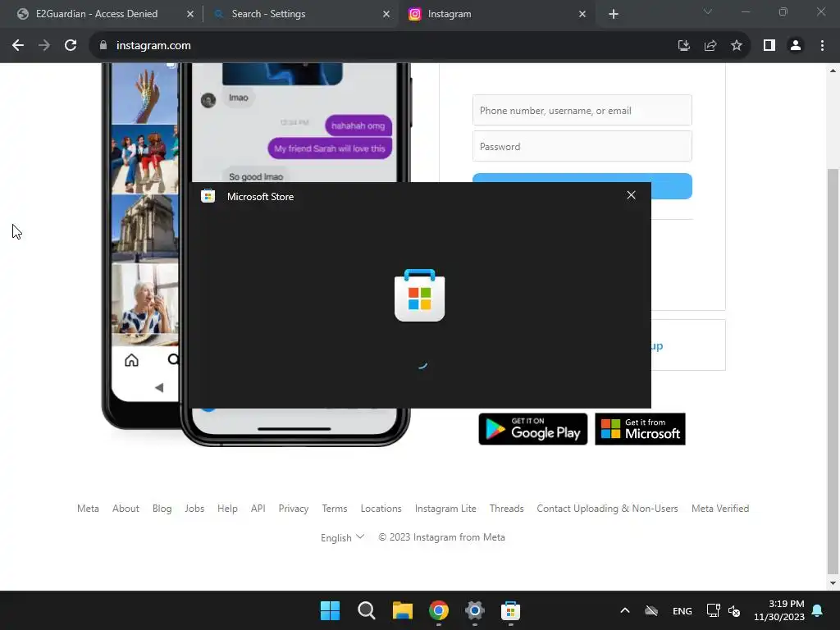Screen dimensions: 840x630
Task: Go back in Chrome browser
Action: pos(18,46)
